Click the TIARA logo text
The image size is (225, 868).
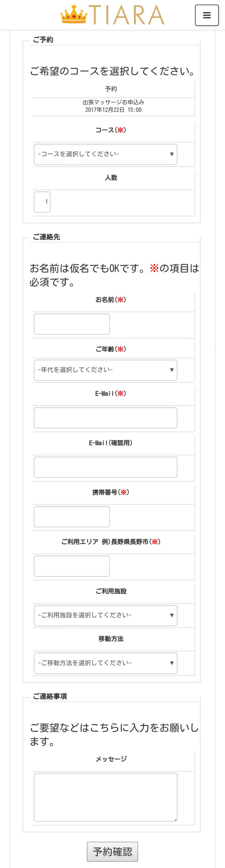(126, 15)
